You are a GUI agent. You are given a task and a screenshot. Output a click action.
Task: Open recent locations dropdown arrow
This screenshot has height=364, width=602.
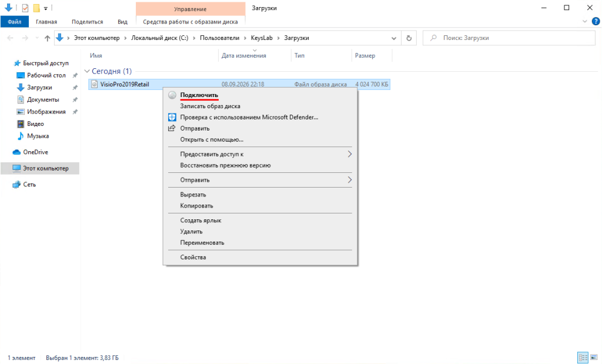37,38
